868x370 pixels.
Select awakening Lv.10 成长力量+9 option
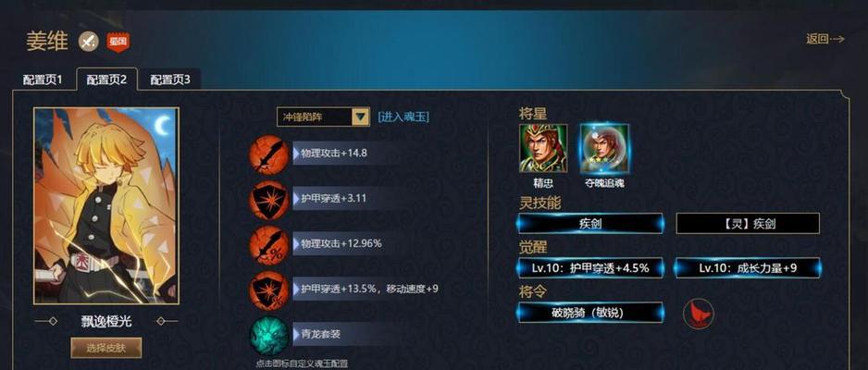748,268
